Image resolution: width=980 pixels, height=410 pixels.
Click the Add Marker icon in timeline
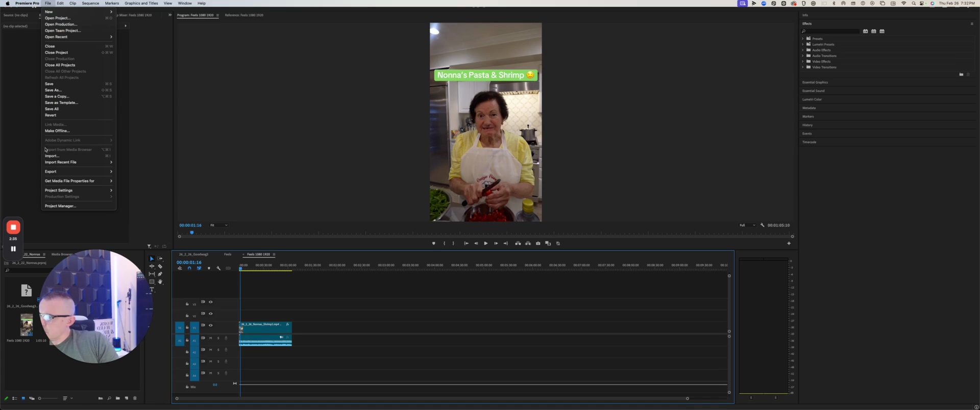209,268
